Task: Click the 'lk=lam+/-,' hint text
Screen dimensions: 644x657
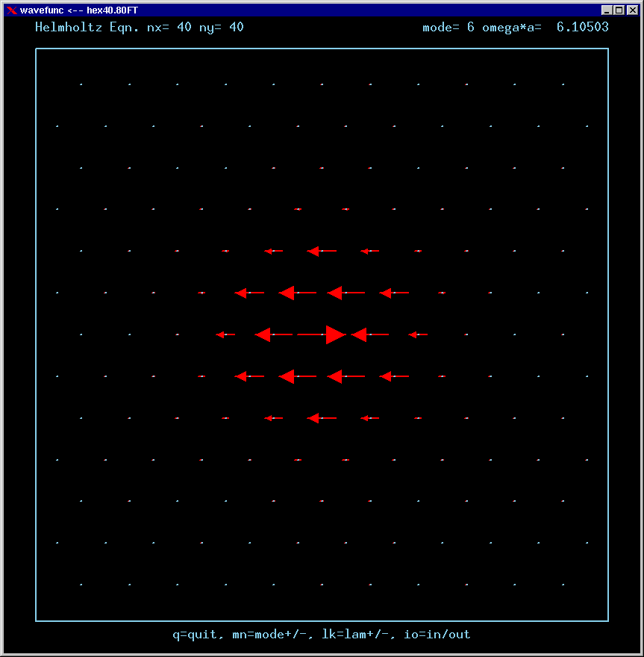Action: click(x=358, y=635)
